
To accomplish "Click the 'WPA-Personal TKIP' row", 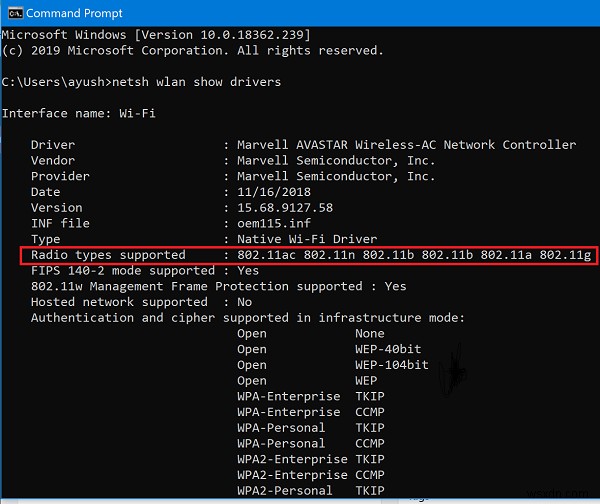I will (x=311, y=427).
